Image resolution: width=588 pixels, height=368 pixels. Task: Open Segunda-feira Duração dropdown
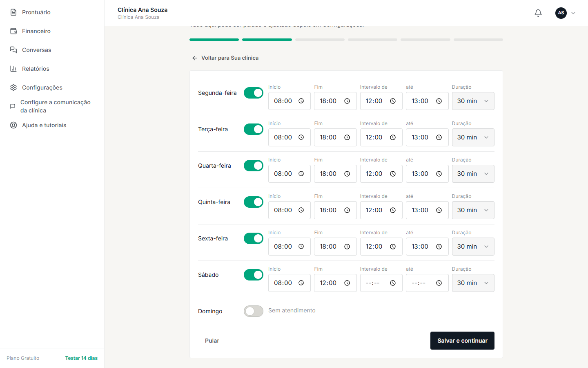tap(473, 101)
